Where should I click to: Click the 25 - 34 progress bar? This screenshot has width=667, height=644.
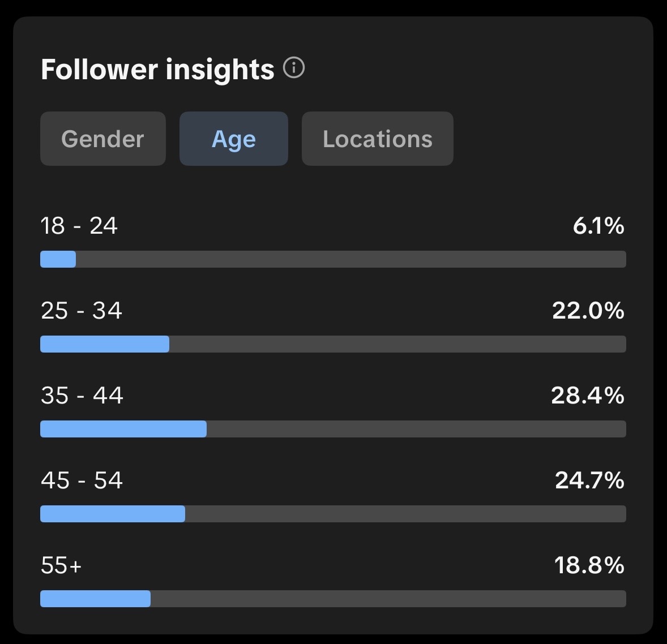pos(333,344)
